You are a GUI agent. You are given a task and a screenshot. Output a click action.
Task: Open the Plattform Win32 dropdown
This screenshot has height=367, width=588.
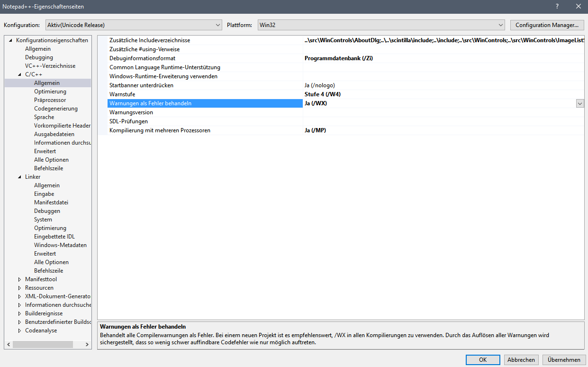tap(381, 25)
